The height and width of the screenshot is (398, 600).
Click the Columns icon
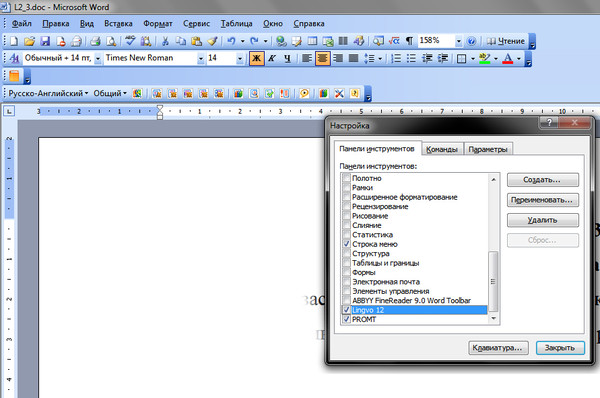click(343, 41)
